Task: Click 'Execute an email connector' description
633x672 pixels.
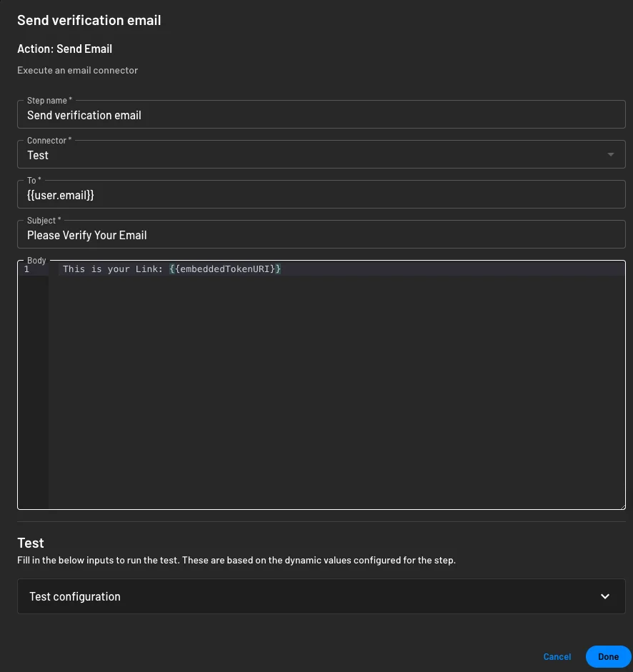Action: [78, 70]
